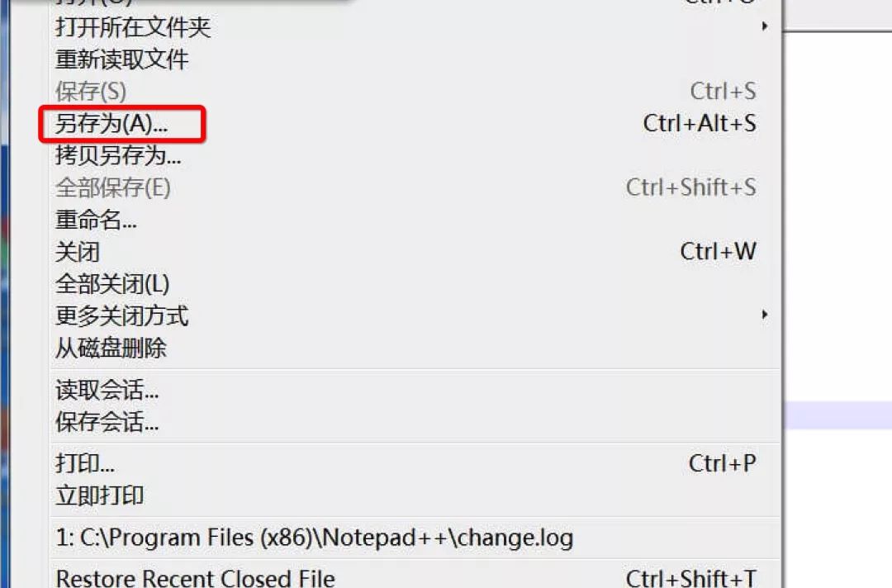Select Restore Recent Closed File
This screenshot has height=588, width=892.
pos(414,576)
